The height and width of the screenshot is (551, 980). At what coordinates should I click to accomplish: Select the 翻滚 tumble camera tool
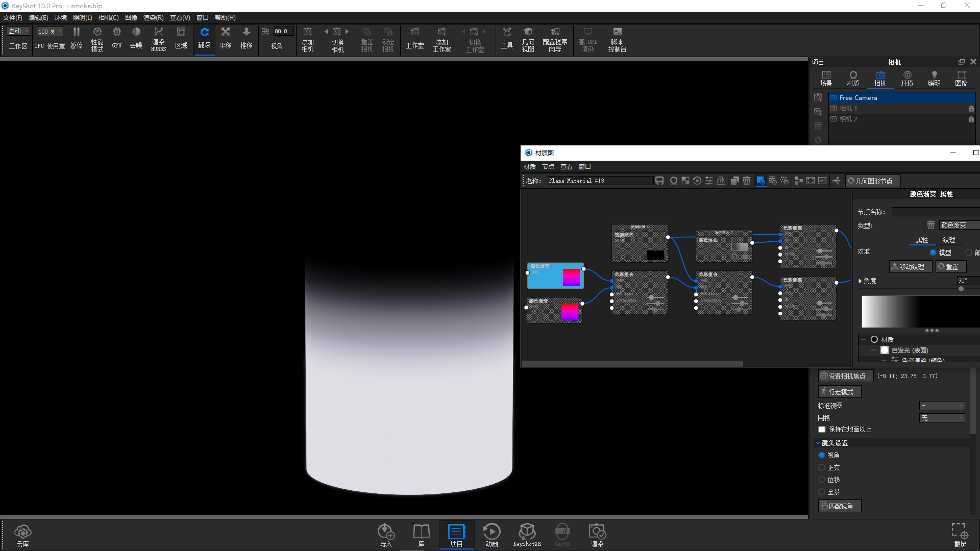point(205,38)
